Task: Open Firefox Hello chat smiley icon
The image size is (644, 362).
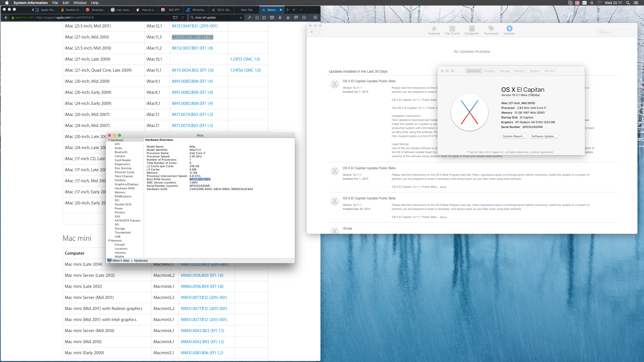Action: [296, 18]
